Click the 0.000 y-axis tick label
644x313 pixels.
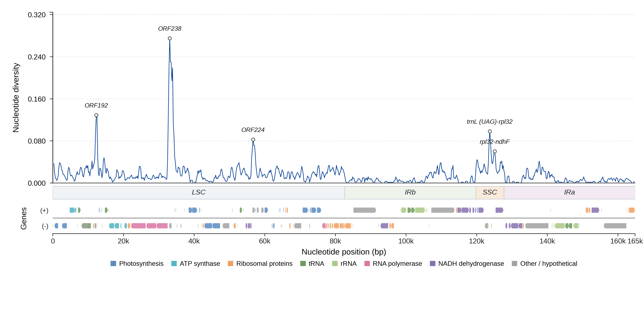pyautogui.click(x=37, y=183)
